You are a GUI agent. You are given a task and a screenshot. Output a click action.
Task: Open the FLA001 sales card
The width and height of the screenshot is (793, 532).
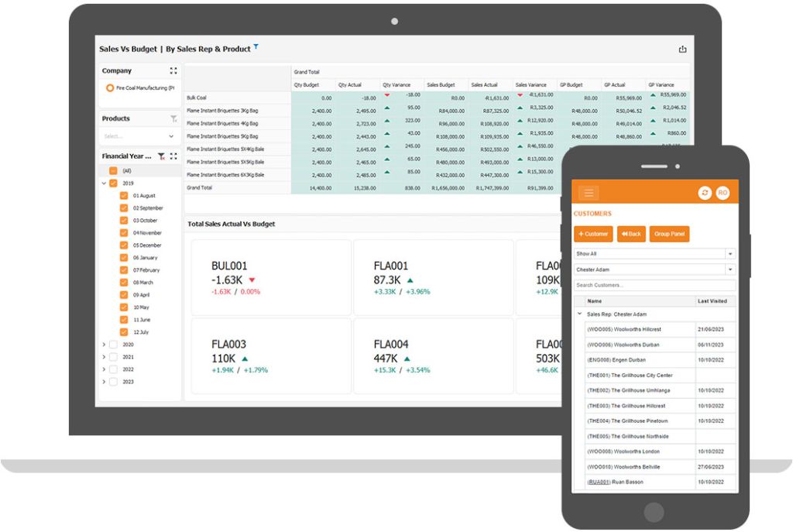(434, 278)
